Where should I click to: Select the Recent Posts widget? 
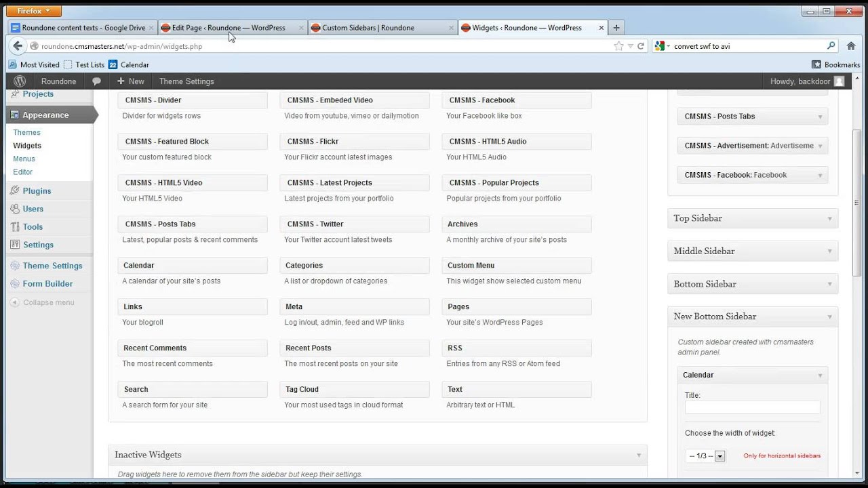coord(355,348)
